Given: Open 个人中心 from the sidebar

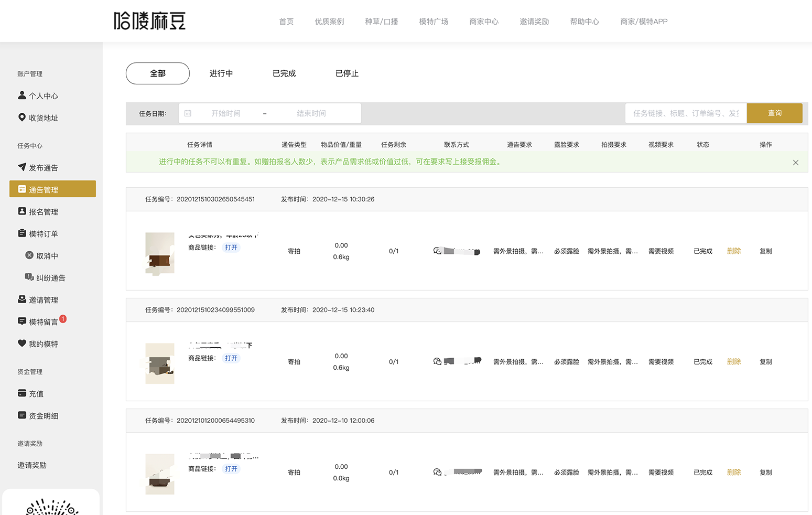Looking at the screenshot, I should click(x=43, y=95).
